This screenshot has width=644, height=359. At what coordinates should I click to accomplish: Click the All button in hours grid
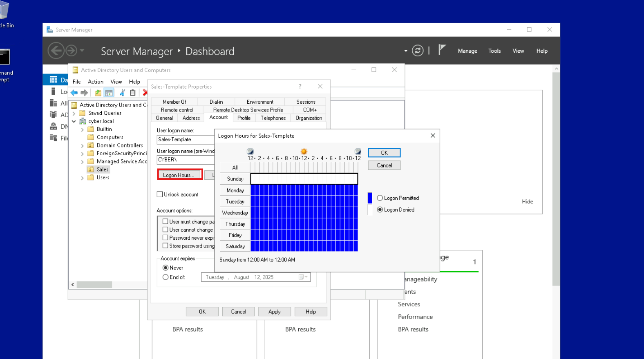235,167
